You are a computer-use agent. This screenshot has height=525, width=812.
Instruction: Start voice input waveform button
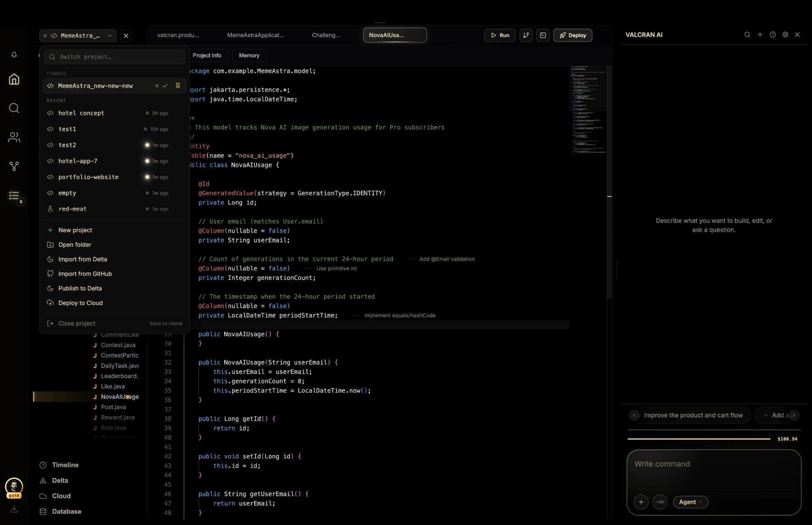point(660,502)
